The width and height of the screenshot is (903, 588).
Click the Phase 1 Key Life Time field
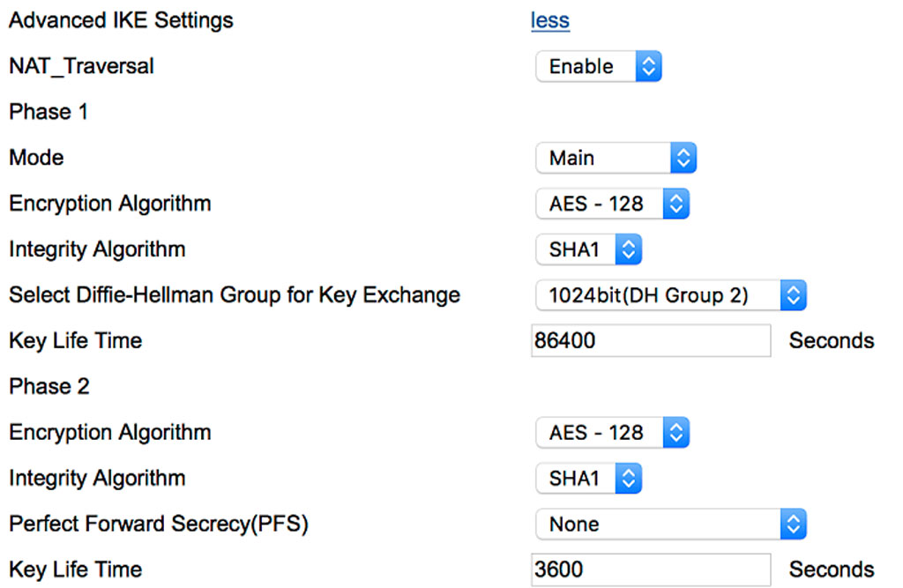(x=651, y=341)
